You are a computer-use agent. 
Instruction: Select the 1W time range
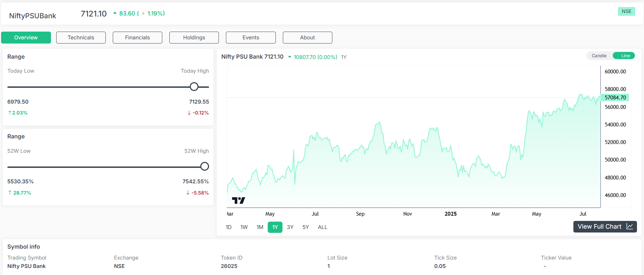(x=244, y=227)
